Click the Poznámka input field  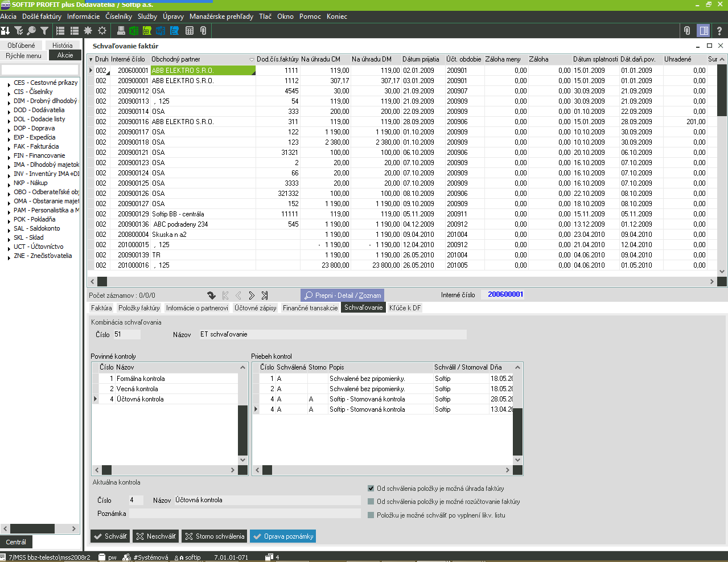tap(245, 514)
